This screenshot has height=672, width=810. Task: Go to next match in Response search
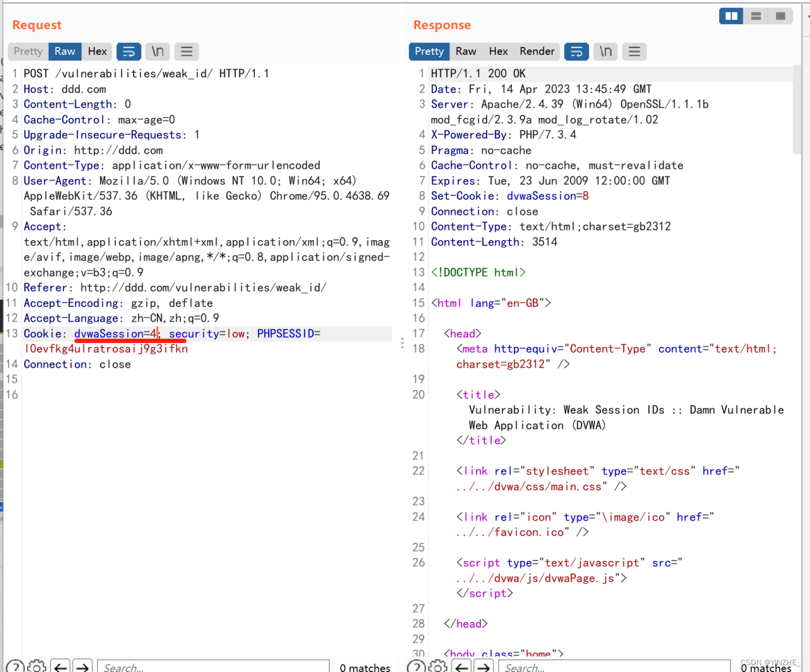(x=483, y=666)
